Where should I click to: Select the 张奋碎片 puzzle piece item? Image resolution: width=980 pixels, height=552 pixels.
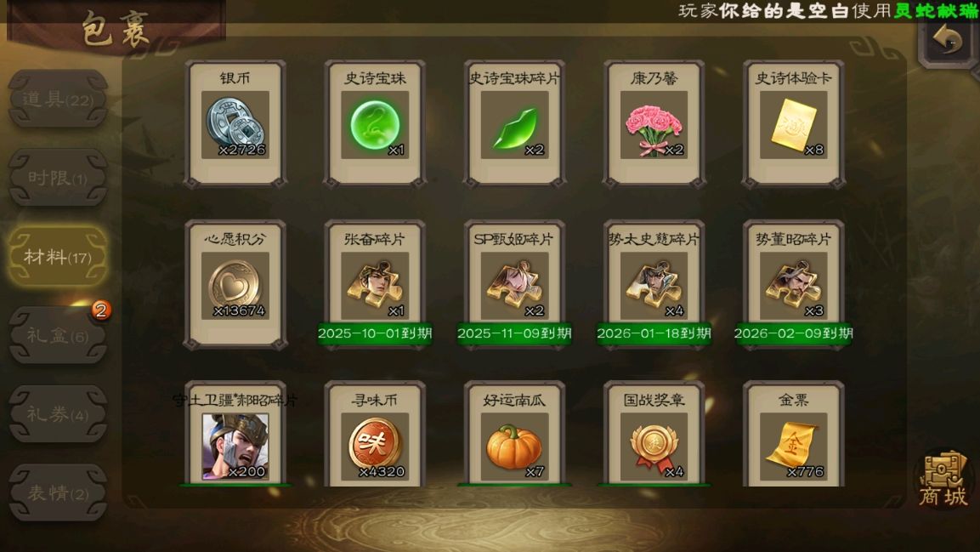tap(374, 284)
